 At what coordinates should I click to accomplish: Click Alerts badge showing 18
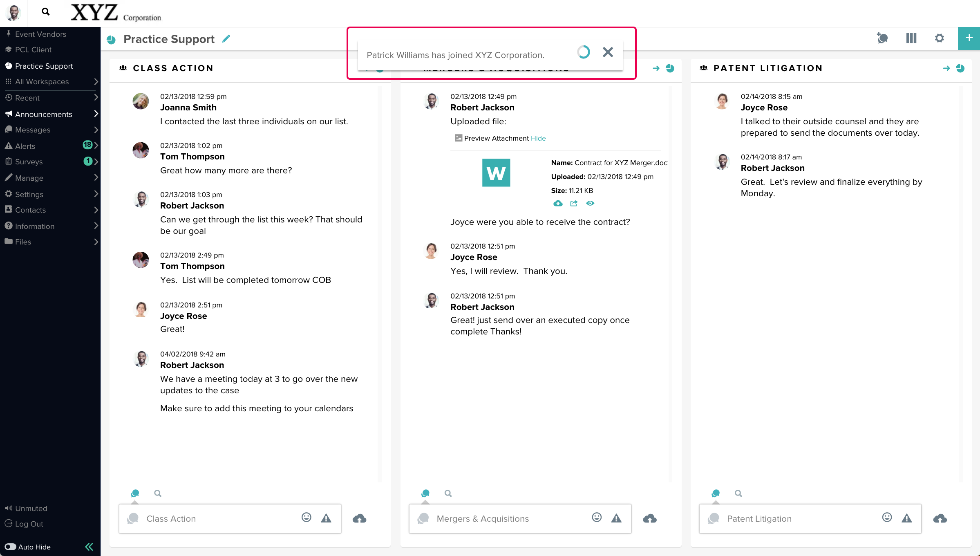87,145
